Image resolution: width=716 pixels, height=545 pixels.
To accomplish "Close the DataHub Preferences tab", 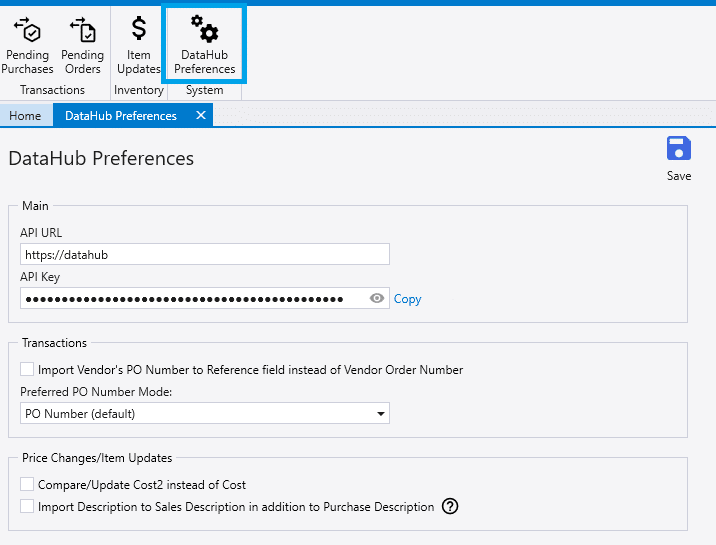I will click(x=201, y=115).
